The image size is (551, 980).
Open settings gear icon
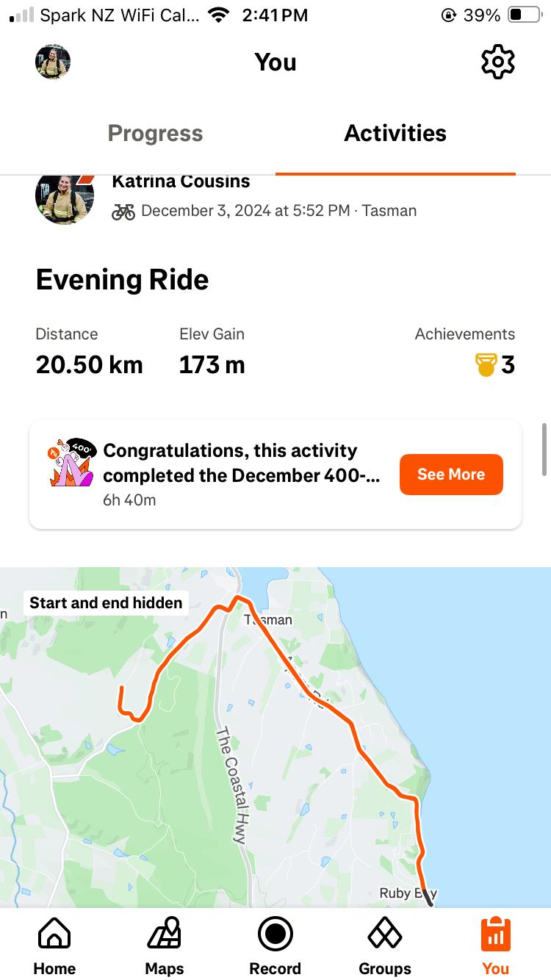(x=497, y=62)
